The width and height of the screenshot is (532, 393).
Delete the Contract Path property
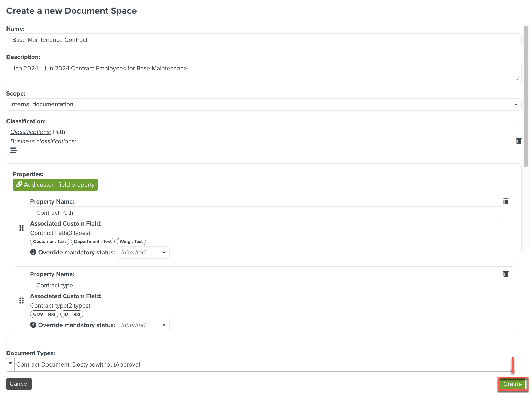[506, 201]
